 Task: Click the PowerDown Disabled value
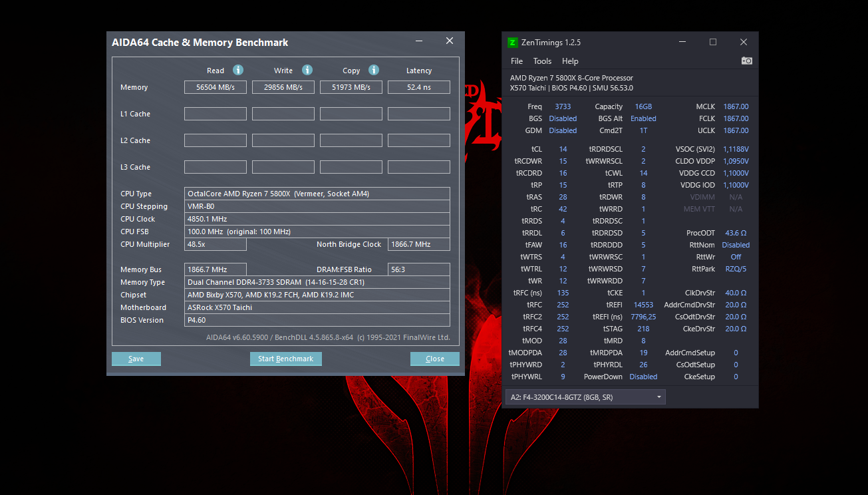(643, 377)
